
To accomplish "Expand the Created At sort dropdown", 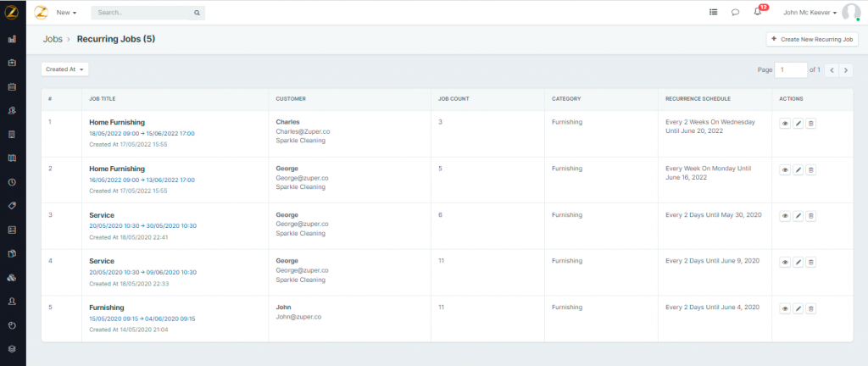I will click(64, 69).
